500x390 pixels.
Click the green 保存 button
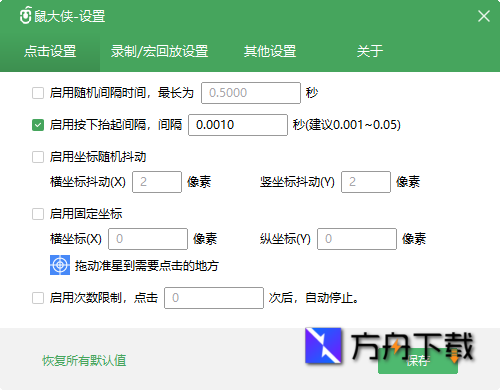pos(418,361)
